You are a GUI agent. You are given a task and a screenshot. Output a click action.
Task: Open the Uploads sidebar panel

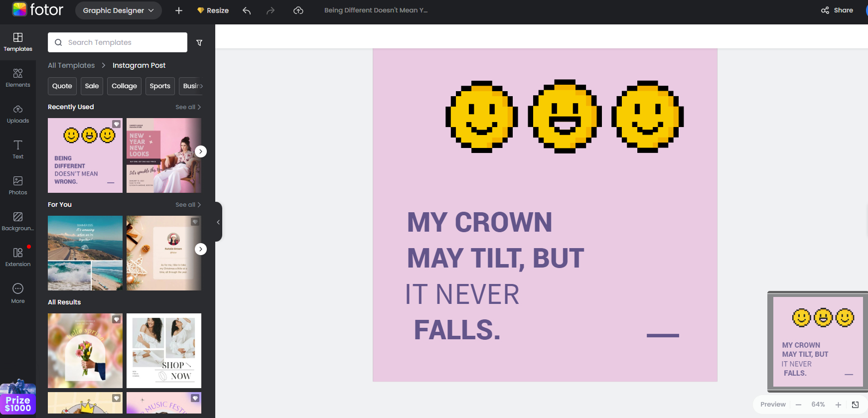(18, 114)
